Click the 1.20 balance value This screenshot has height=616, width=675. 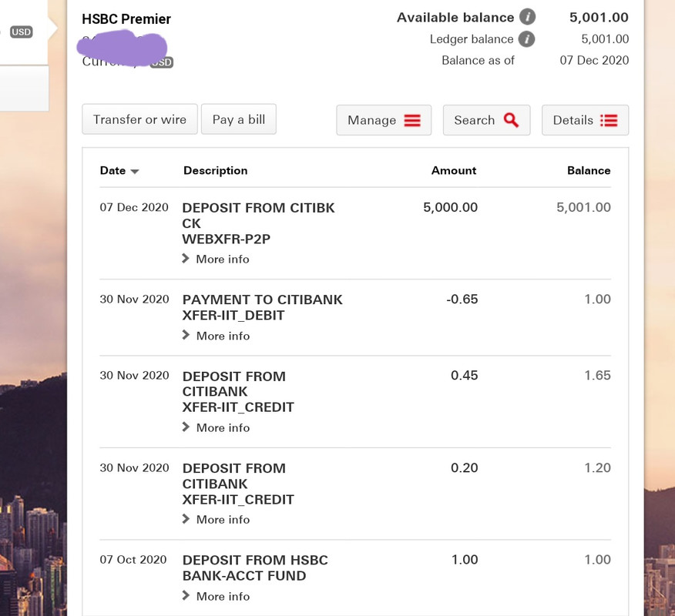pos(597,467)
